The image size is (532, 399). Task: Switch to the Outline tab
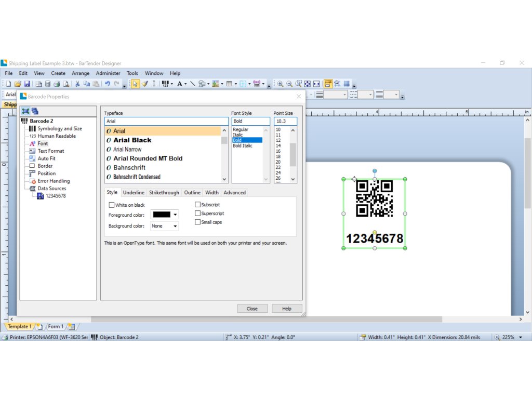(x=192, y=192)
